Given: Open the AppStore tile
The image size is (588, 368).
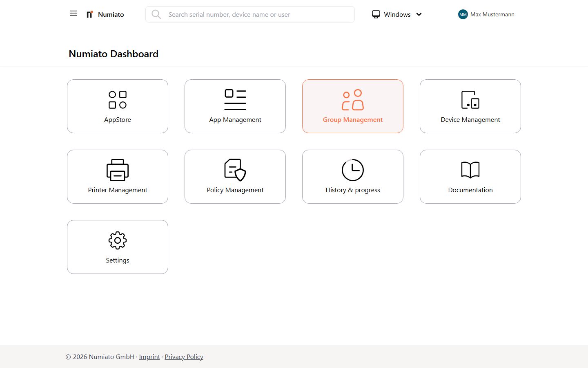Looking at the screenshot, I should tap(118, 106).
